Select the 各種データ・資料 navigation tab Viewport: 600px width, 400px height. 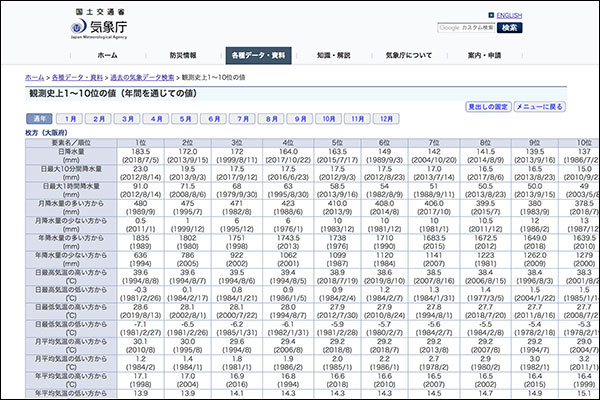pyautogui.click(x=256, y=55)
